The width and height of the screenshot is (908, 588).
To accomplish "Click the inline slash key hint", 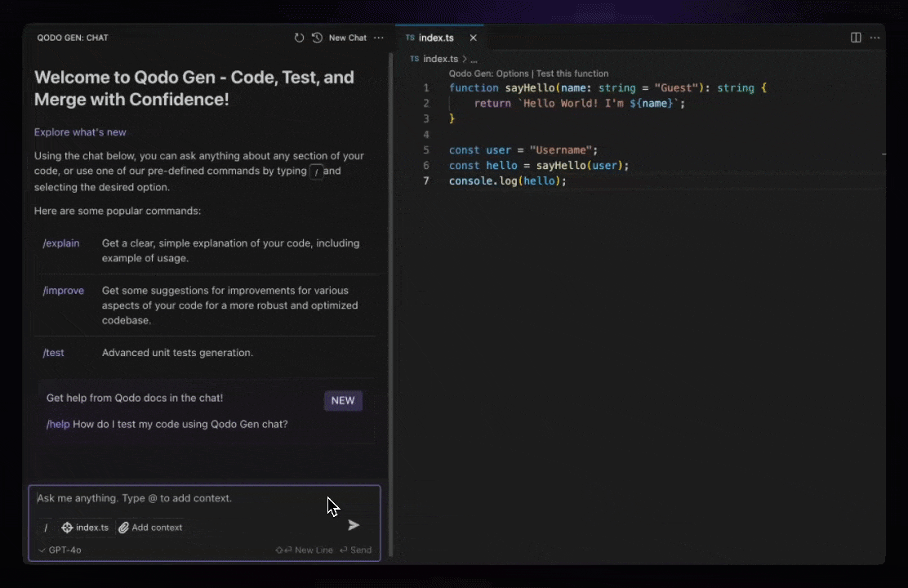I will pyautogui.click(x=316, y=171).
